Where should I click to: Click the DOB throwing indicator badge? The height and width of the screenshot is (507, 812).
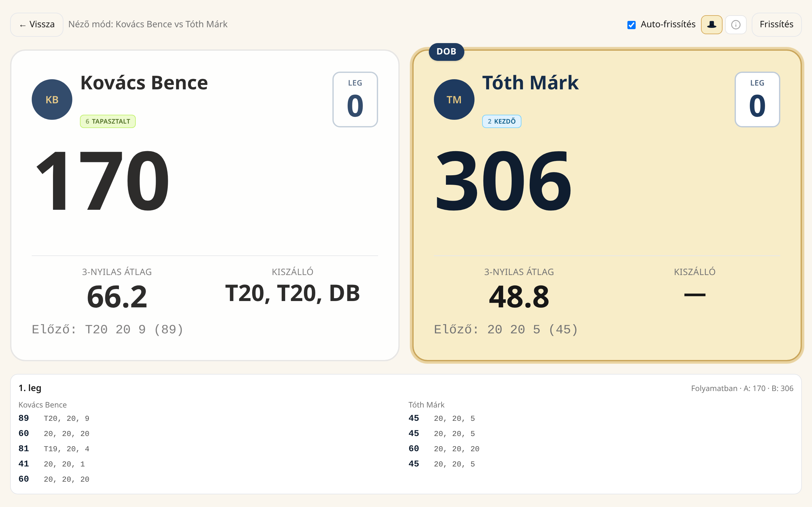click(x=446, y=52)
